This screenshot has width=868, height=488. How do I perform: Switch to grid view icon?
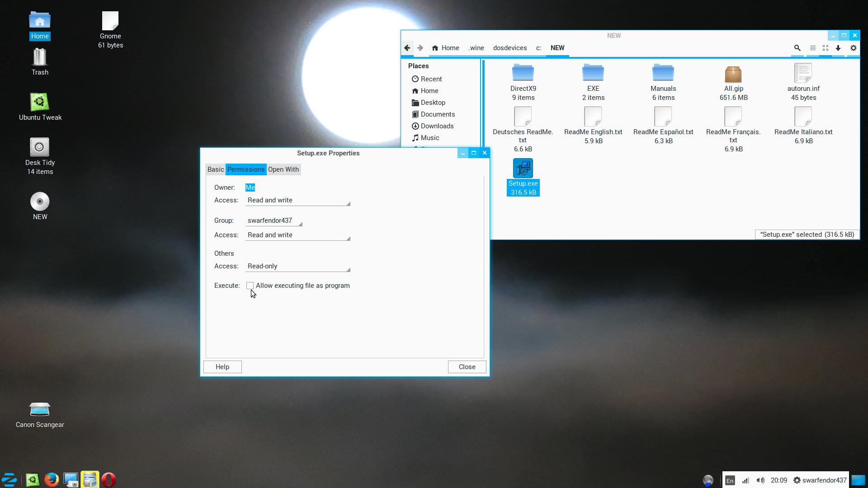tap(826, 48)
